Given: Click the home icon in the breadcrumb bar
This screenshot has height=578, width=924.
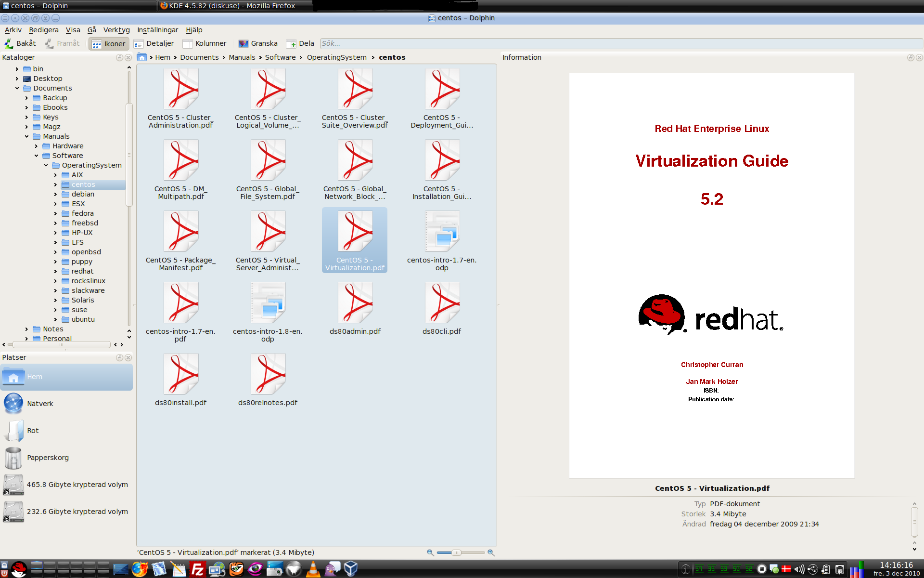Looking at the screenshot, I should [x=142, y=57].
